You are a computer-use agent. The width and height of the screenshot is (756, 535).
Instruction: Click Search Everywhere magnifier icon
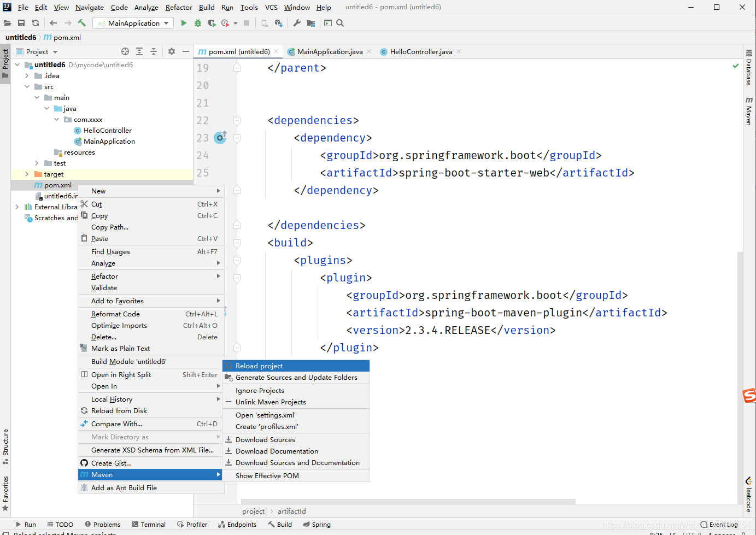point(340,23)
